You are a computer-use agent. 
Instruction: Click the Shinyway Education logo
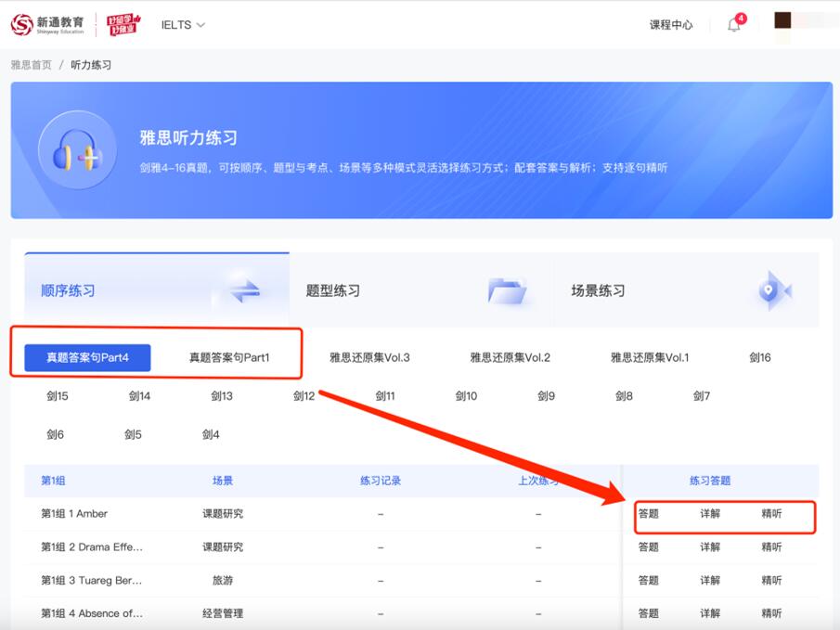pos(47,25)
